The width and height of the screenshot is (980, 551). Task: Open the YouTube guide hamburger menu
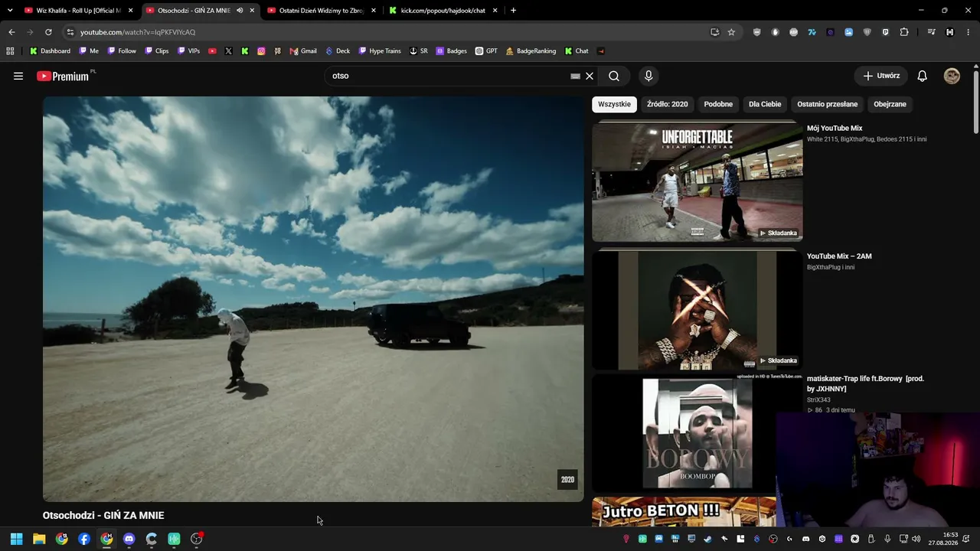[18, 76]
